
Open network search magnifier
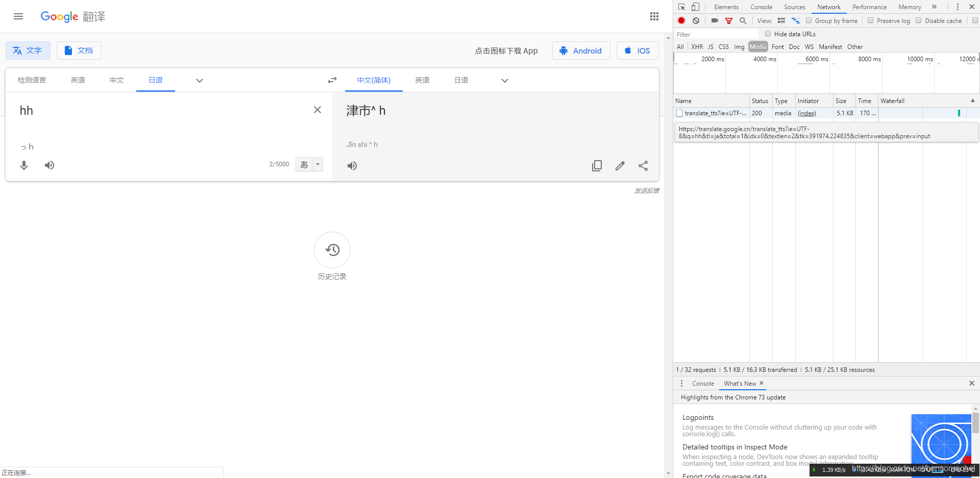743,20
